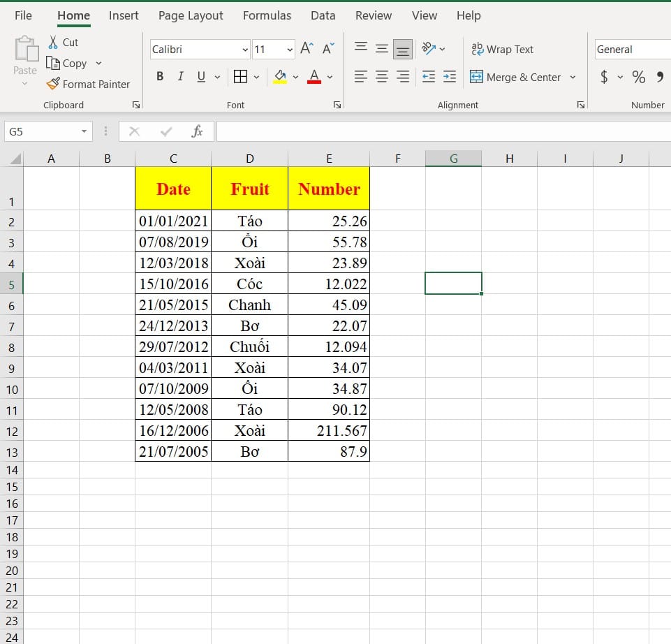Select column G header

[453, 159]
